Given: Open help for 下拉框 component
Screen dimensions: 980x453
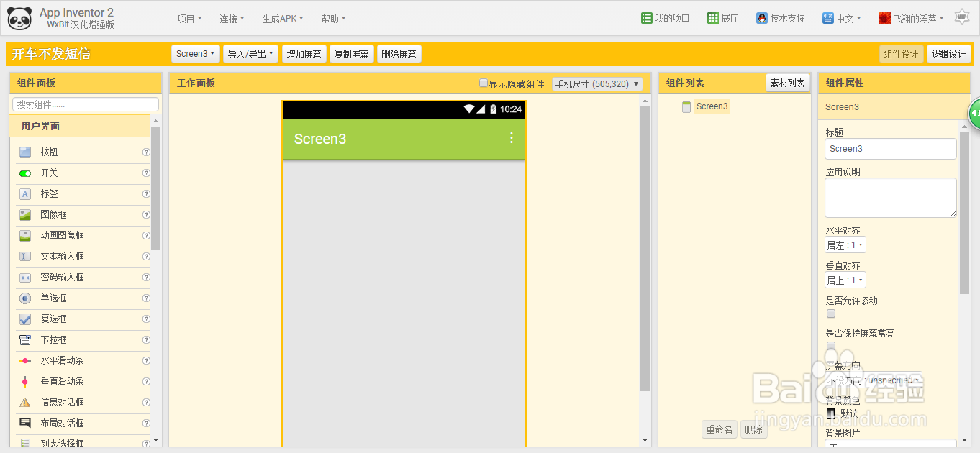Looking at the screenshot, I should [146, 340].
